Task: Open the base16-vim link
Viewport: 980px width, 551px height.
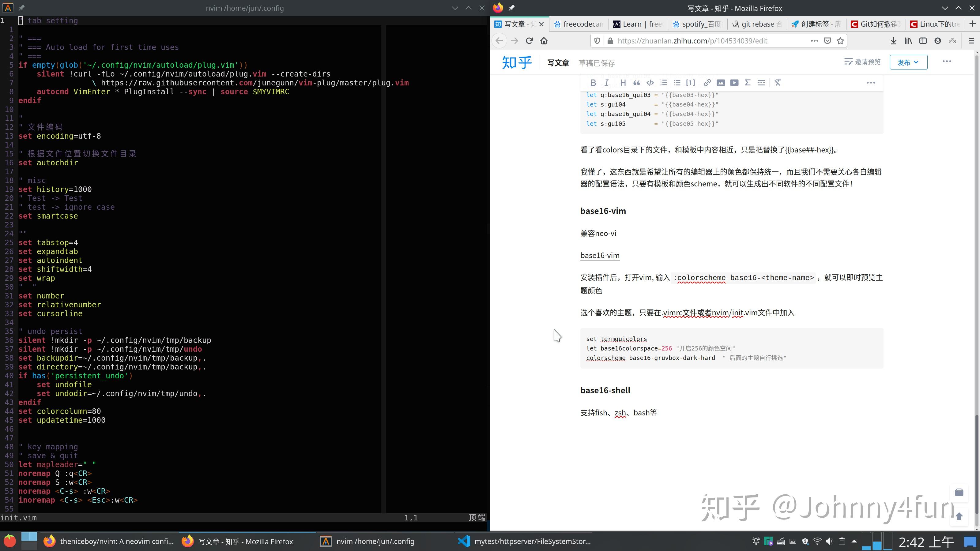Action: [x=599, y=255]
